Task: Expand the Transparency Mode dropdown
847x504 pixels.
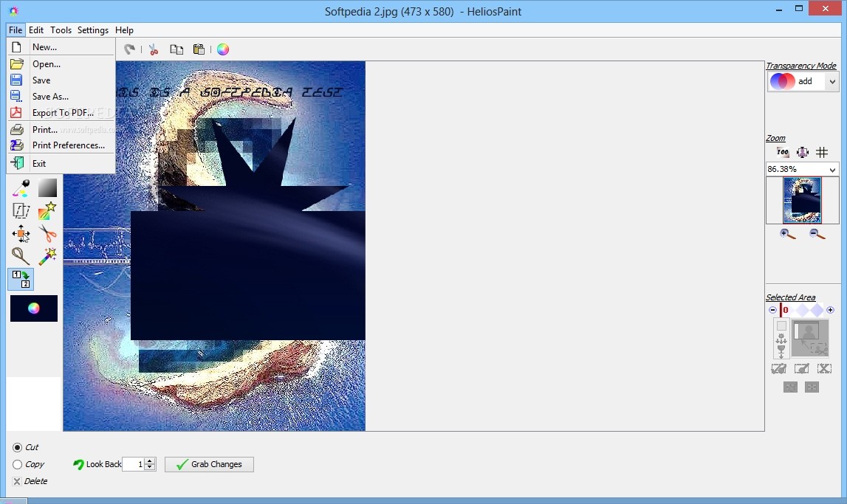Action: point(832,82)
